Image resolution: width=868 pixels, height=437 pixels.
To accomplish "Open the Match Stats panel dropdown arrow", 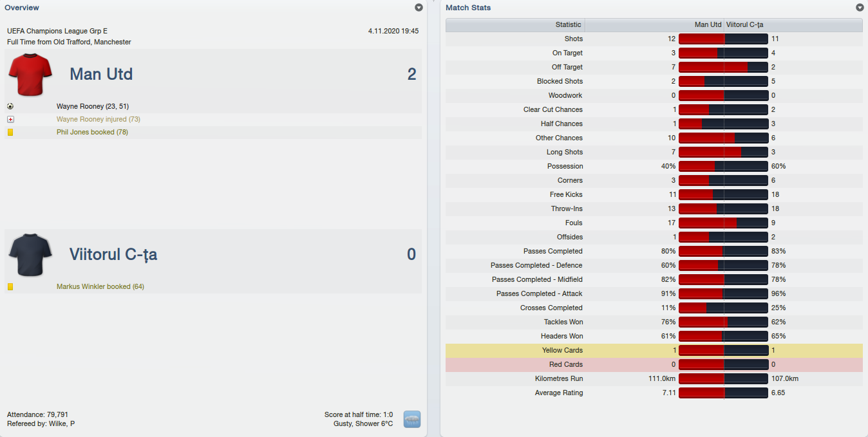I will tap(860, 8).
